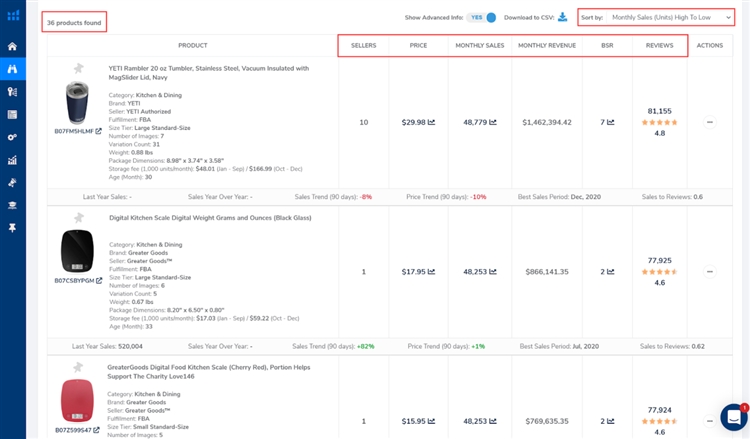Open the chat support bubble
Screen dimensions: 750x439
(734, 417)
